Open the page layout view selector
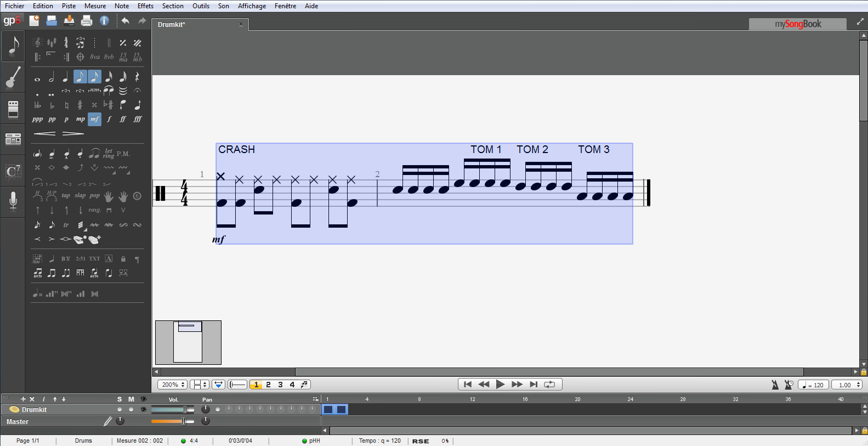 pyautogui.click(x=199, y=385)
